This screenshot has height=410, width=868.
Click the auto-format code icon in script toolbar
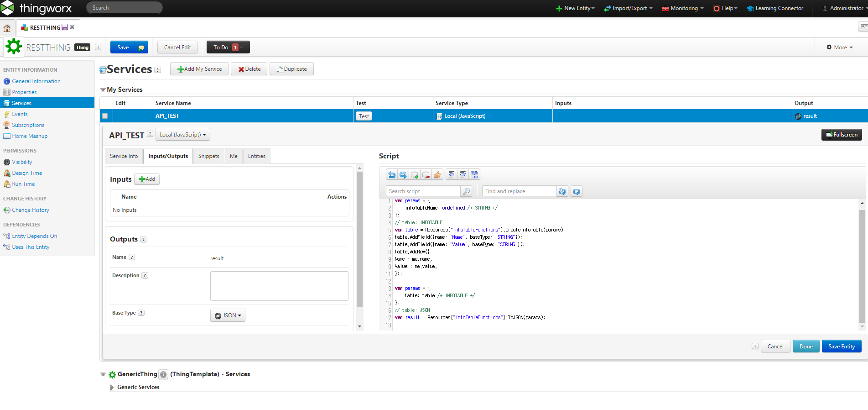pyautogui.click(x=474, y=175)
